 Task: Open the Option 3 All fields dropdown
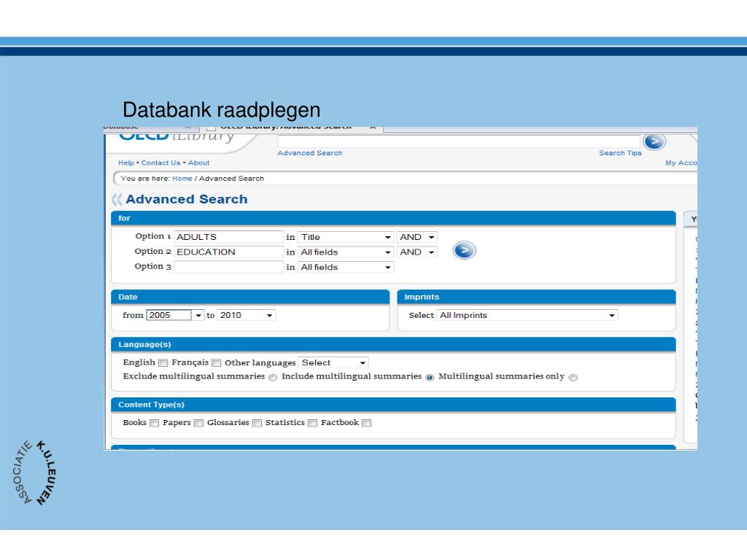tap(346, 268)
